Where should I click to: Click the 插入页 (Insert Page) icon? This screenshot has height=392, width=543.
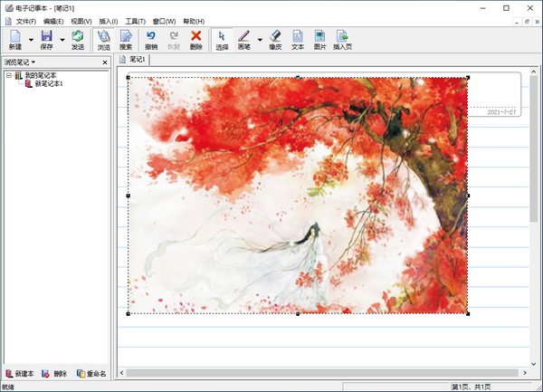(x=343, y=40)
